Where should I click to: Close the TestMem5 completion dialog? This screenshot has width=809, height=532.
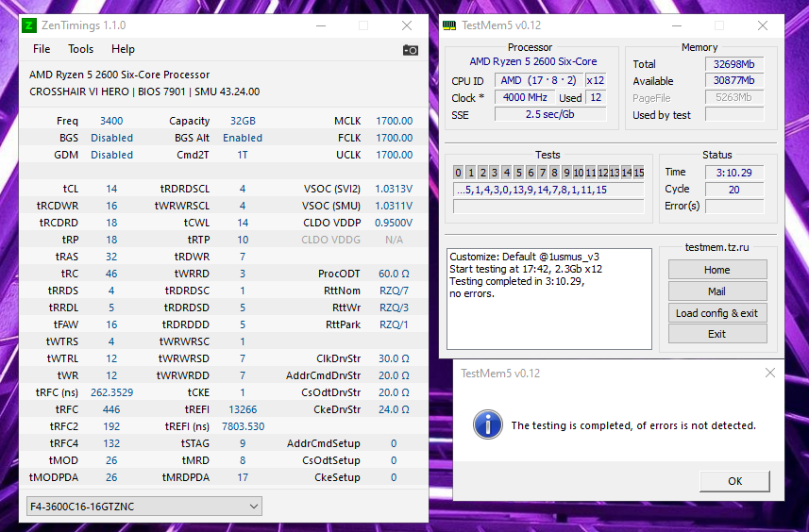(769, 373)
